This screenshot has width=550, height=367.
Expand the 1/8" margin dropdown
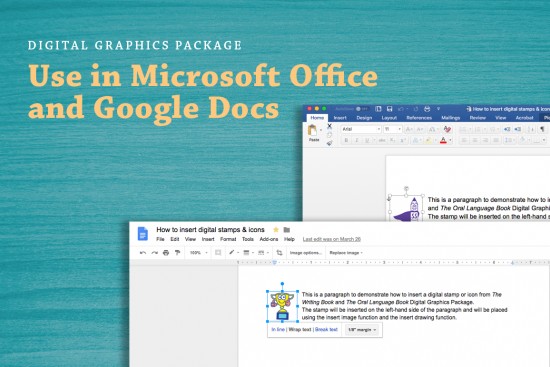pyautogui.click(x=362, y=330)
